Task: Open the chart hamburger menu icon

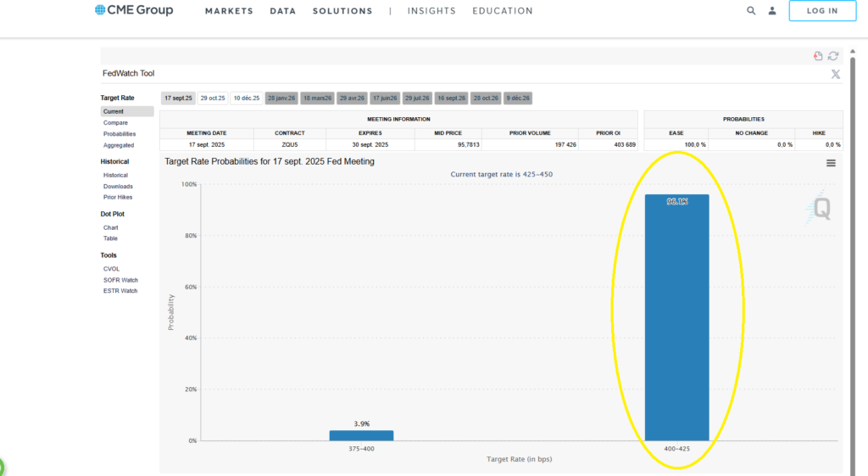Action: pyautogui.click(x=831, y=163)
